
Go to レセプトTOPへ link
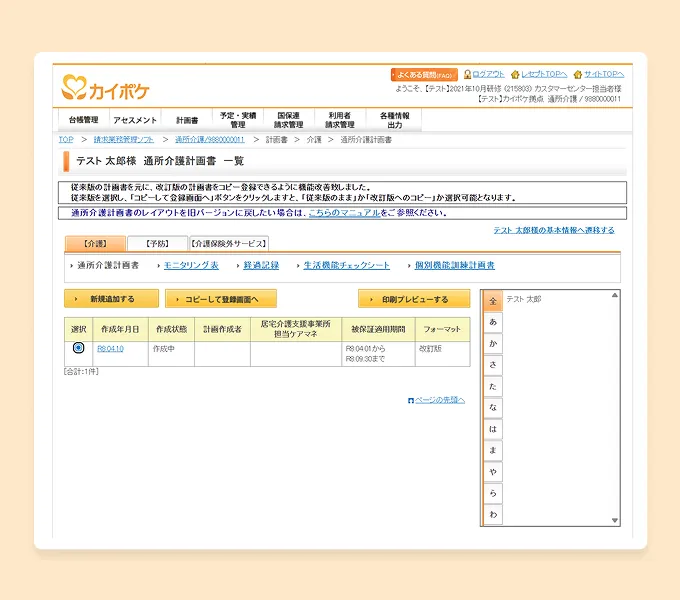[544, 74]
